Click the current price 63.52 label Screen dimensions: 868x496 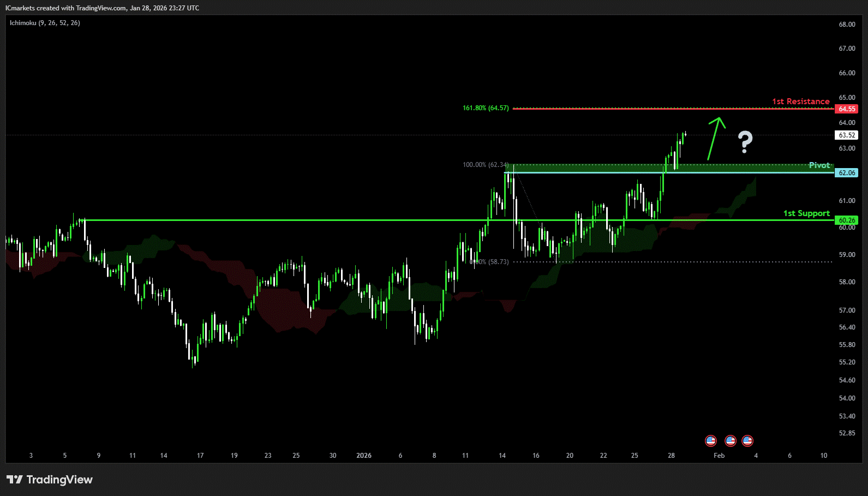[x=846, y=135]
